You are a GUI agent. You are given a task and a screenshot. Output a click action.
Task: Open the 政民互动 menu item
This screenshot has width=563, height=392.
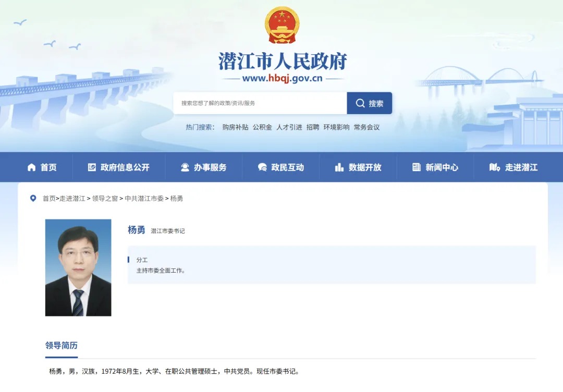(281, 167)
